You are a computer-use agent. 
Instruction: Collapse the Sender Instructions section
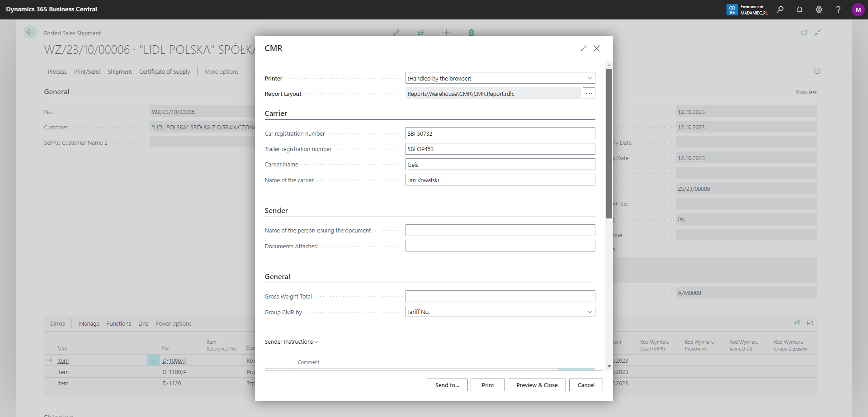292,342
